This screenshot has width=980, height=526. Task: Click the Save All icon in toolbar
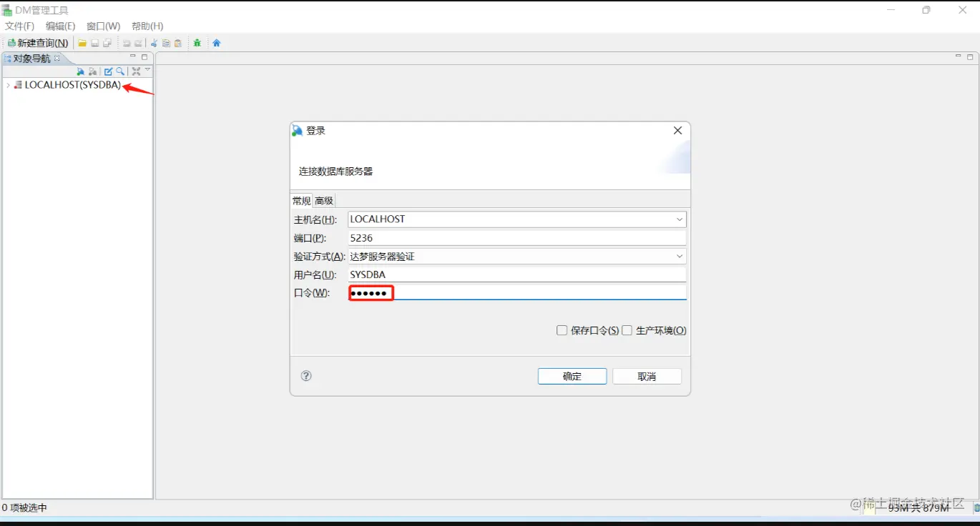(x=107, y=43)
